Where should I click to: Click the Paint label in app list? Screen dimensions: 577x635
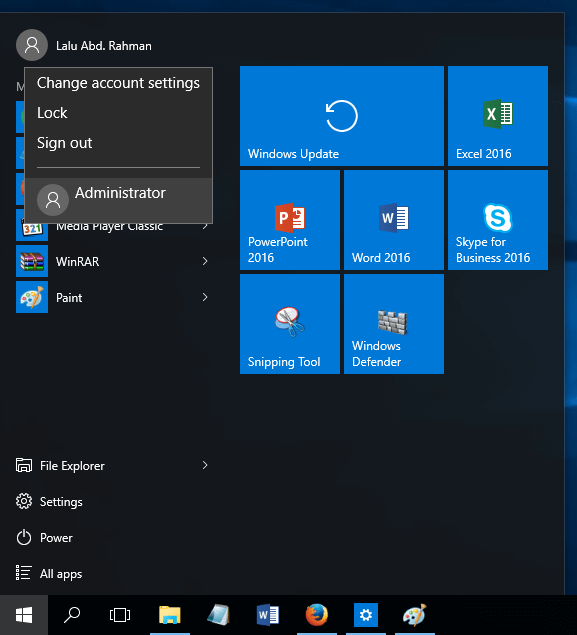[69, 298]
